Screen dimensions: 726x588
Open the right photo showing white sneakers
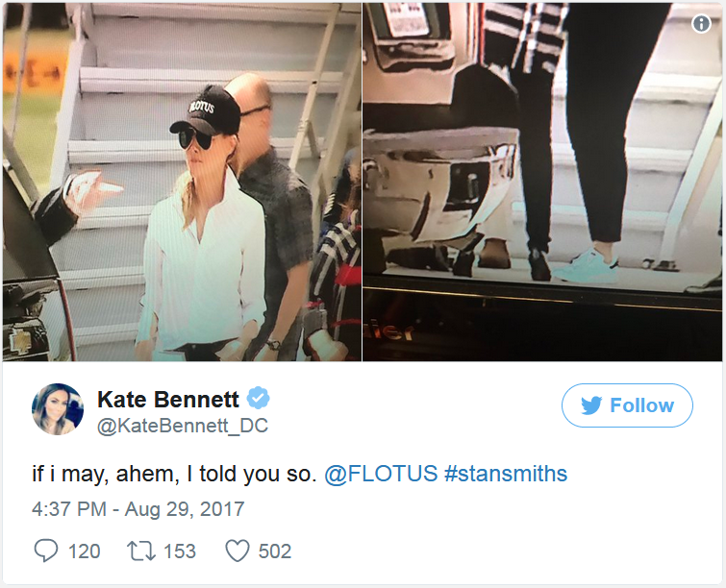pos(542,182)
